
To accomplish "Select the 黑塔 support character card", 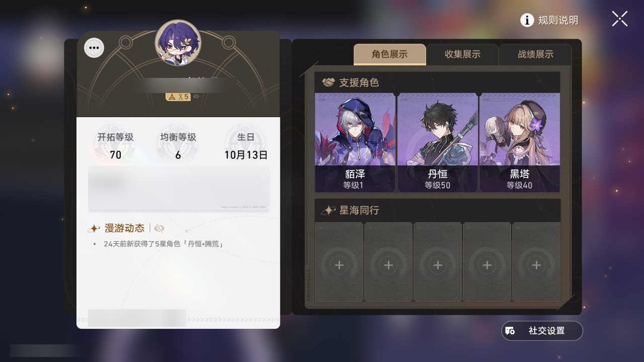I will coord(520,143).
